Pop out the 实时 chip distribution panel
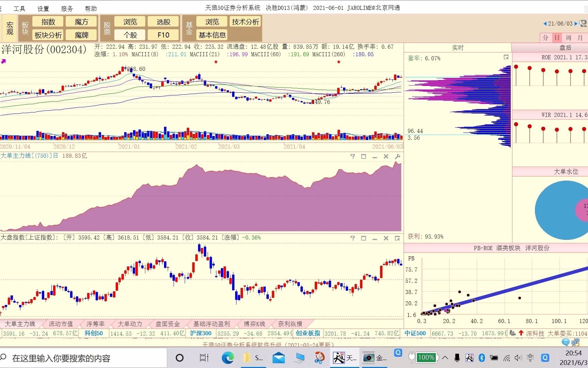Screen dimensions: 588x368 tap(506, 57)
